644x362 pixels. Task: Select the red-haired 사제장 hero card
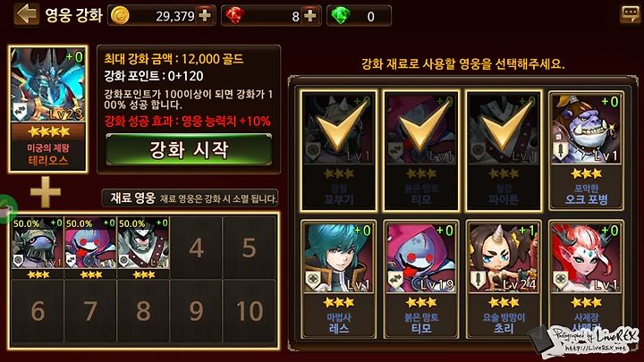[x=586, y=279]
